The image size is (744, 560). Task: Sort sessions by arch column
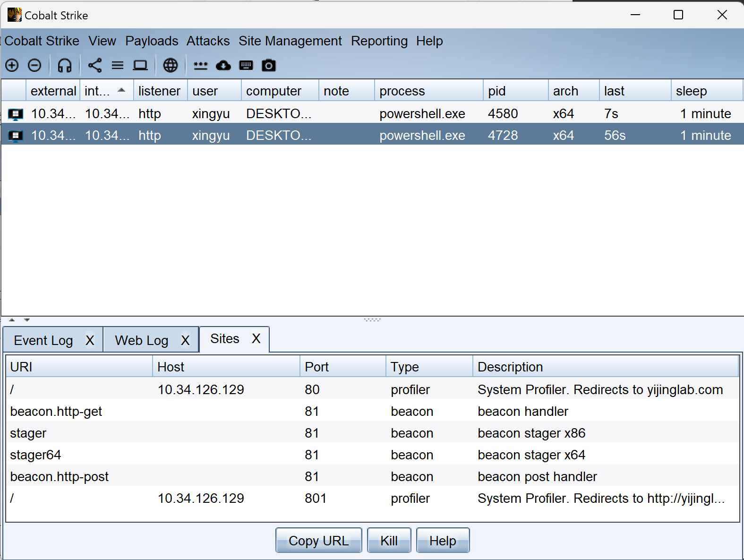pyautogui.click(x=574, y=91)
